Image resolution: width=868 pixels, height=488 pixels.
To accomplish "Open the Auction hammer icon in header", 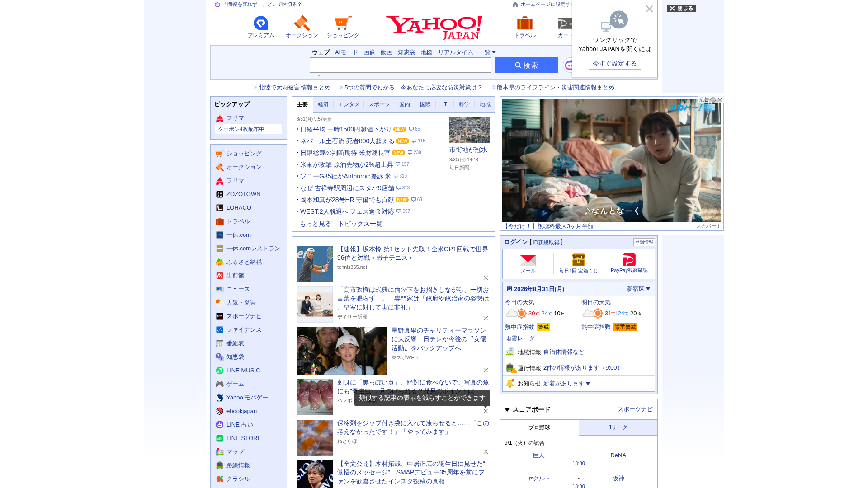I will pyautogui.click(x=302, y=23).
